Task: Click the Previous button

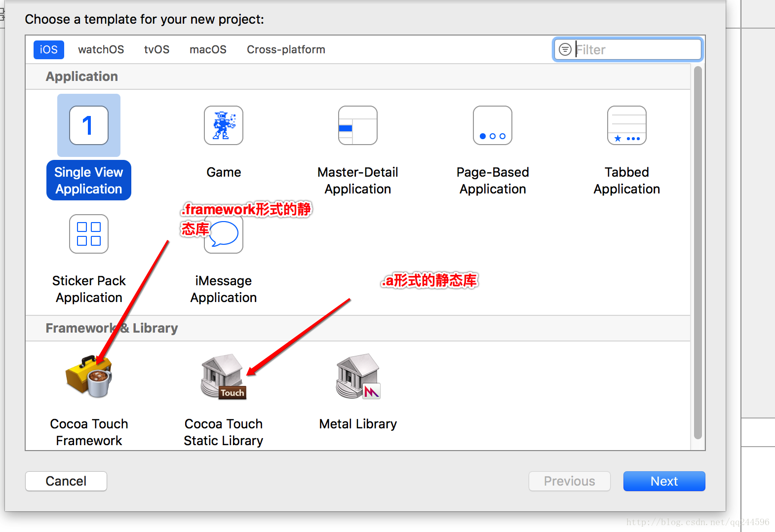Action: tap(570, 481)
